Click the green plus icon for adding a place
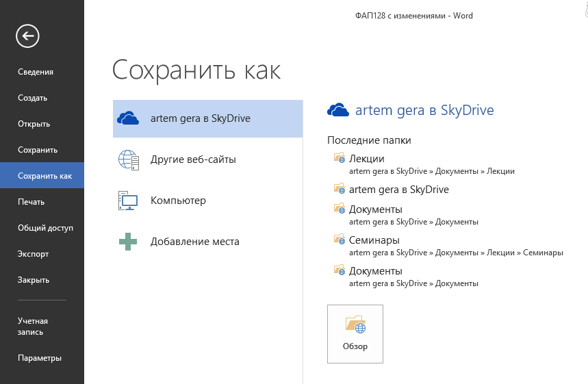Image resolution: width=588 pixels, height=384 pixels. tap(128, 242)
